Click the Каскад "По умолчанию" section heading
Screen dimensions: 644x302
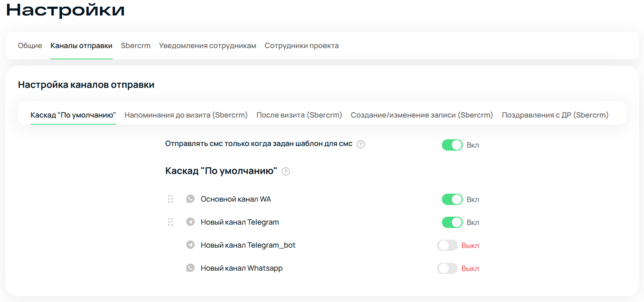pyautogui.click(x=221, y=171)
